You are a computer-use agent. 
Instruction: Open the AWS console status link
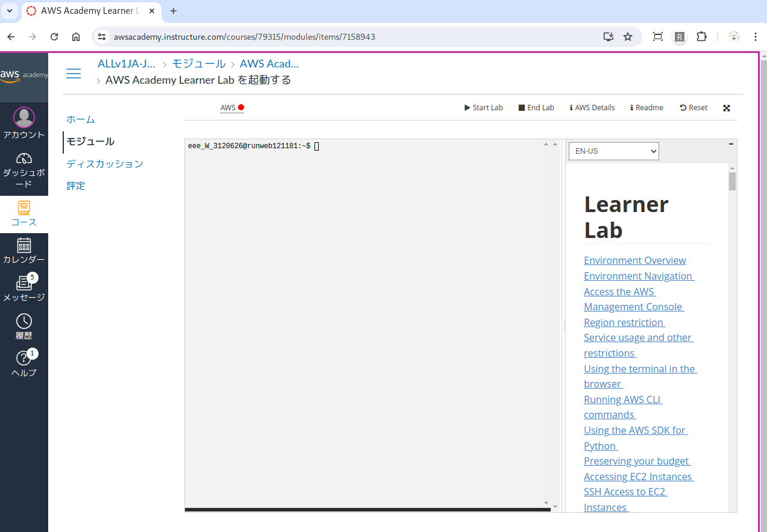click(232, 108)
